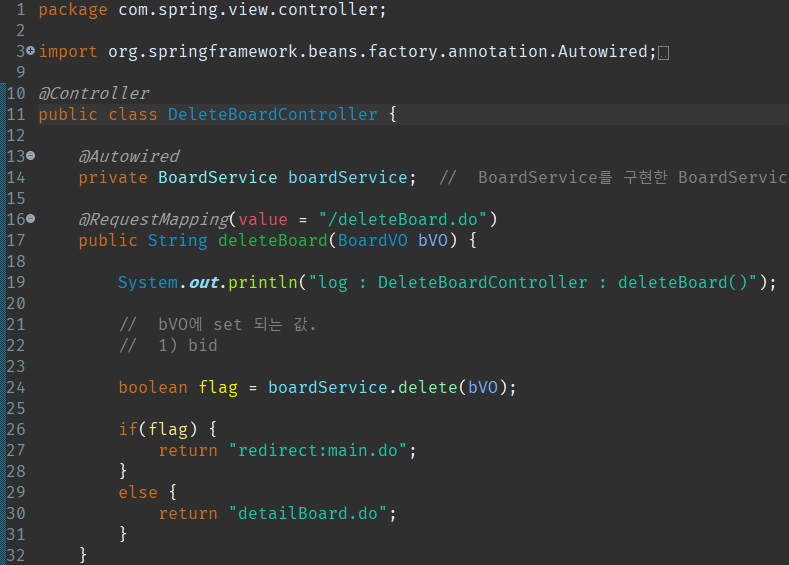
Task: Click the "/deleteBoard.do" string
Action: tap(403, 219)
